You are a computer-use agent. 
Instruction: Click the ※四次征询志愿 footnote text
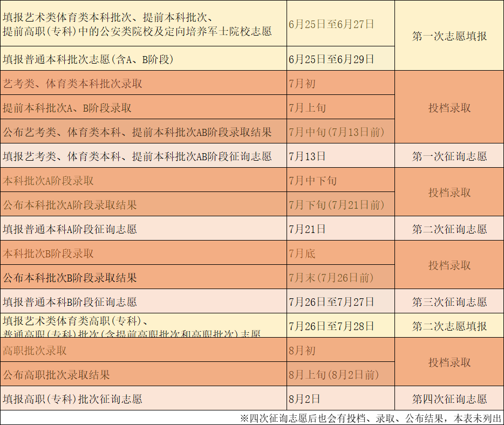371,418
